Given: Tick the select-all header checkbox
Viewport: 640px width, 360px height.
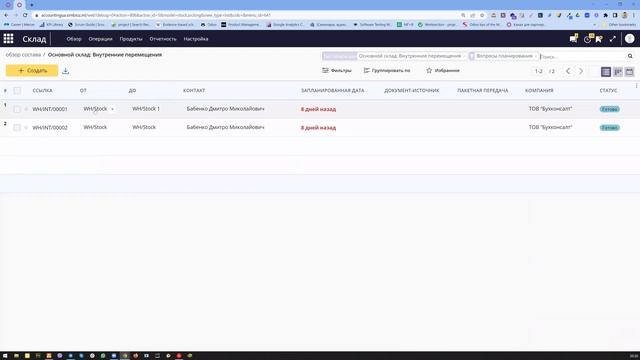Looking at the screenshot, I should [x=17, y=91].
